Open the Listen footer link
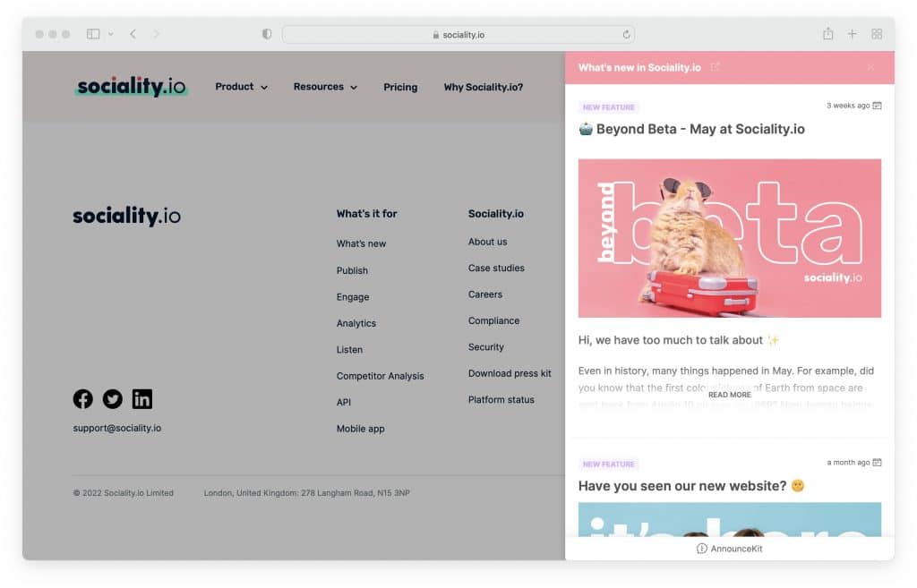Image resolution: width=917 pixels, height=588 pixels. pos(349,350)
